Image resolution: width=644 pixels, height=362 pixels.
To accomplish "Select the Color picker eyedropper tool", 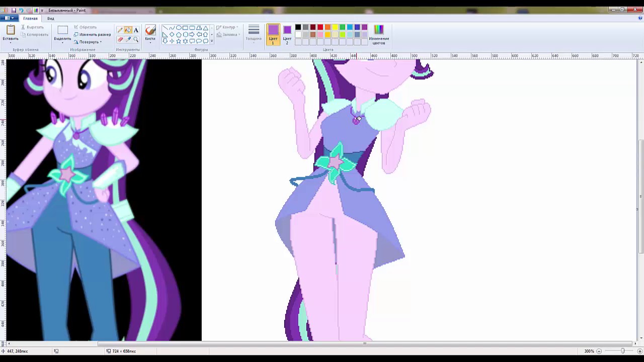I will tap(128, 39).
